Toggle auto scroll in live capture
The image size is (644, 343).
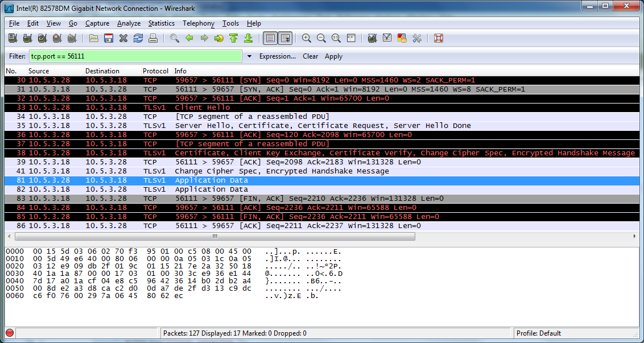point(285,38)
